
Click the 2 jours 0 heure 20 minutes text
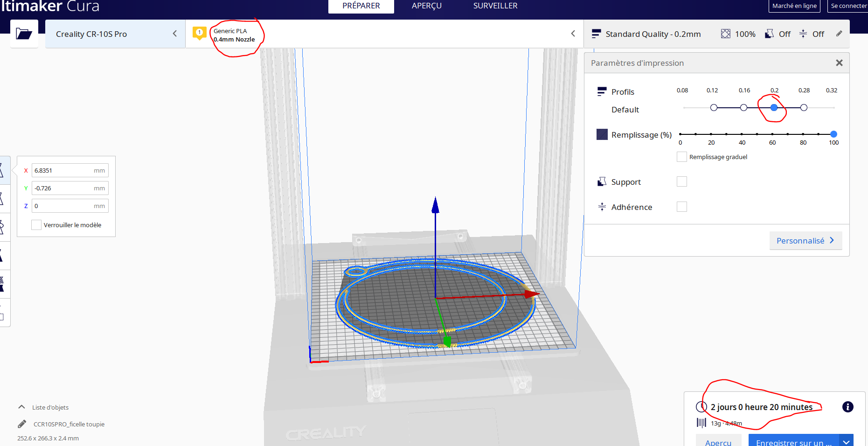click(762, 407)
